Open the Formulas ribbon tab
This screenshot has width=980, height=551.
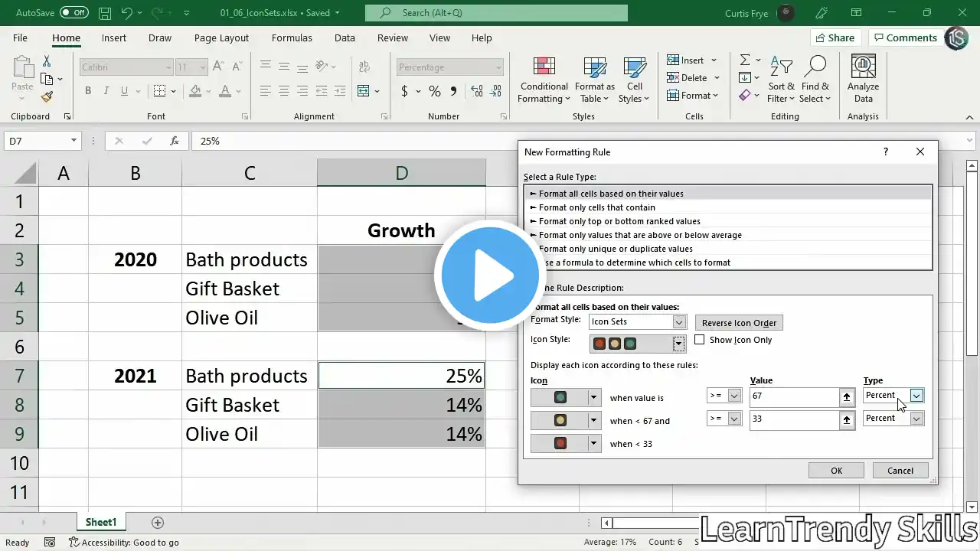[292, 37]
